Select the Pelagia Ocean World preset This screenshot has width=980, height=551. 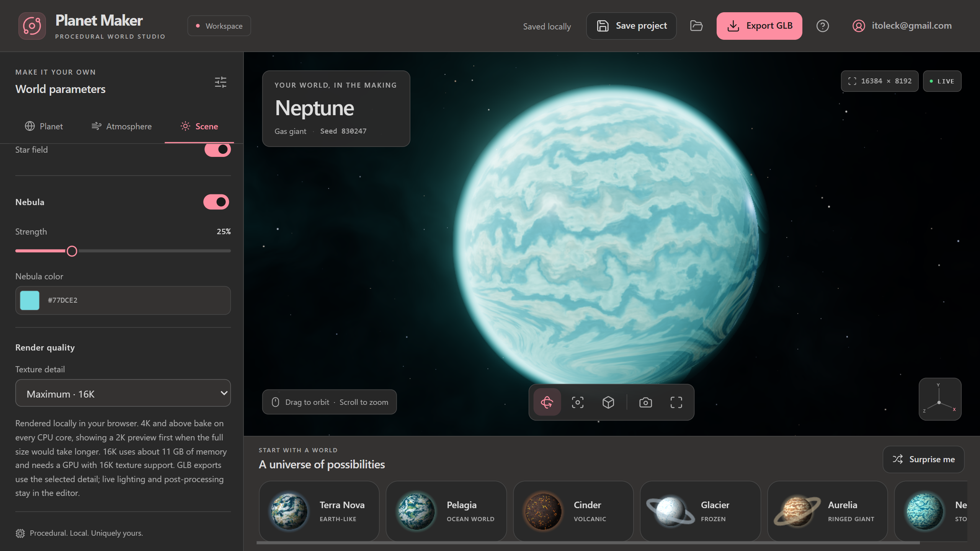[446, 511]
